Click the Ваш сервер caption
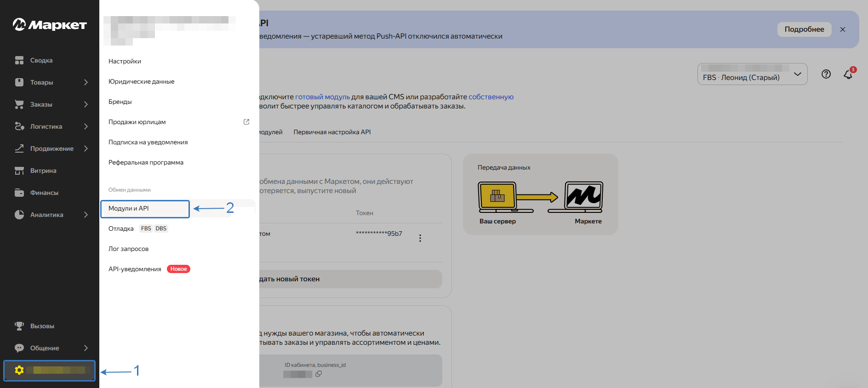This screenshot has height=388, width=868. [x=497, y=221]
